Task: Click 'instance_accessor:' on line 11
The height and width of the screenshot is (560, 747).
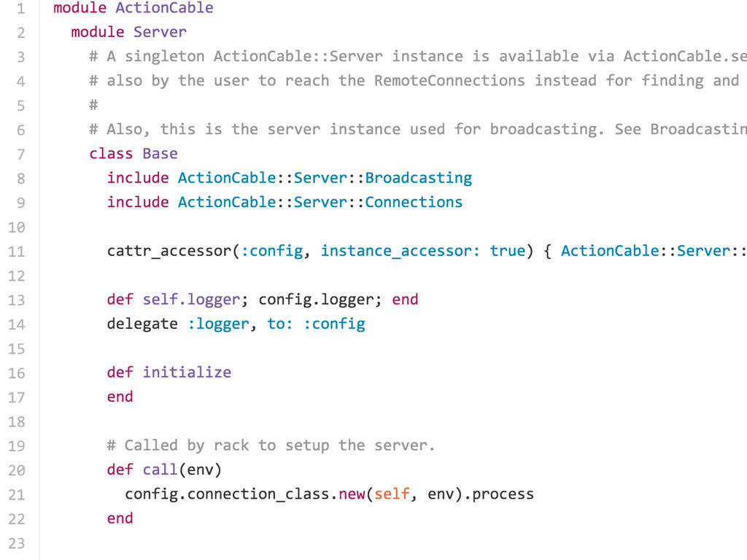Action: click(400, 251)
